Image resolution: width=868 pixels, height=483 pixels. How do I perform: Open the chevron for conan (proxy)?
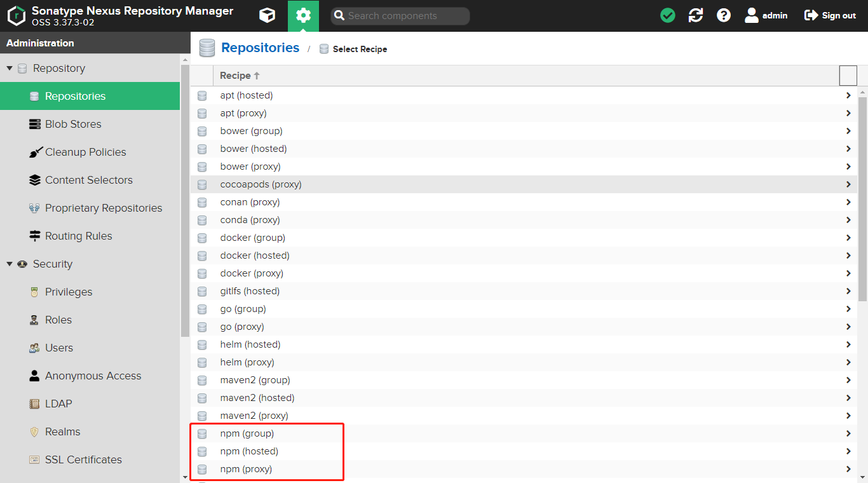click(848, 202)
